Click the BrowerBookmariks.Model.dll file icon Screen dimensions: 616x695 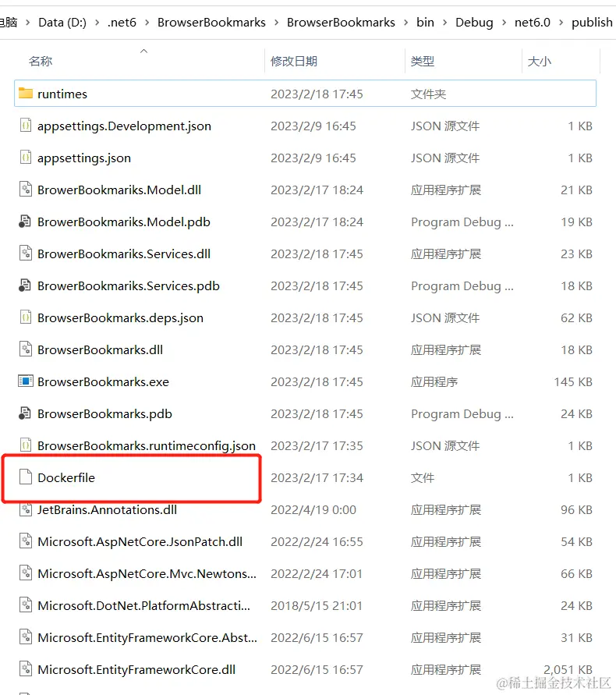pyautogui.click(x=26, y=190)
